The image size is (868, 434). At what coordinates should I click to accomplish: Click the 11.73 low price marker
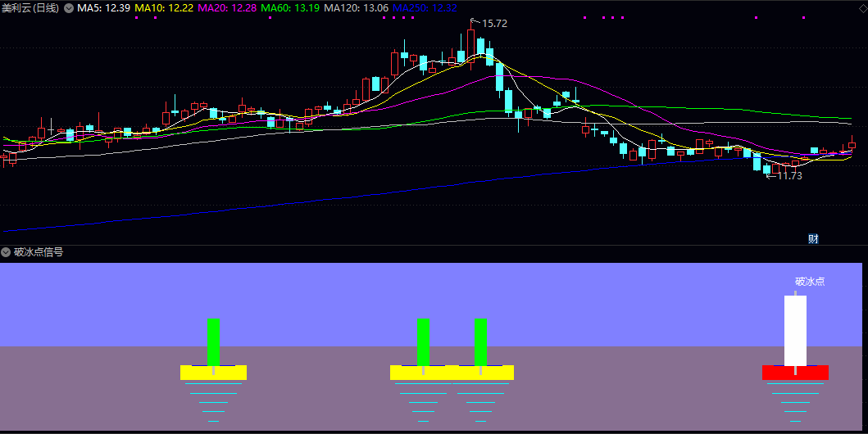pos(789,176)
